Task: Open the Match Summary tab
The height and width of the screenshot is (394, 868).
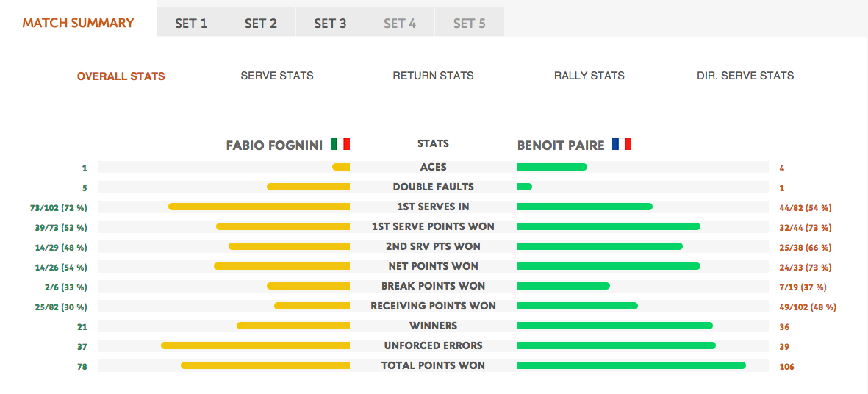Action: pyautogui.click(x=78, y=23)
